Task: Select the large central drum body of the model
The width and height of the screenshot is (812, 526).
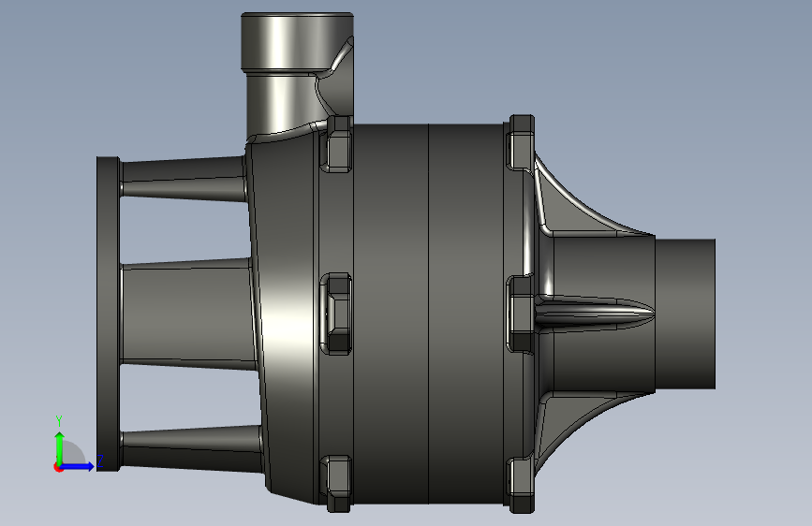Action: (x=428, y=314)
